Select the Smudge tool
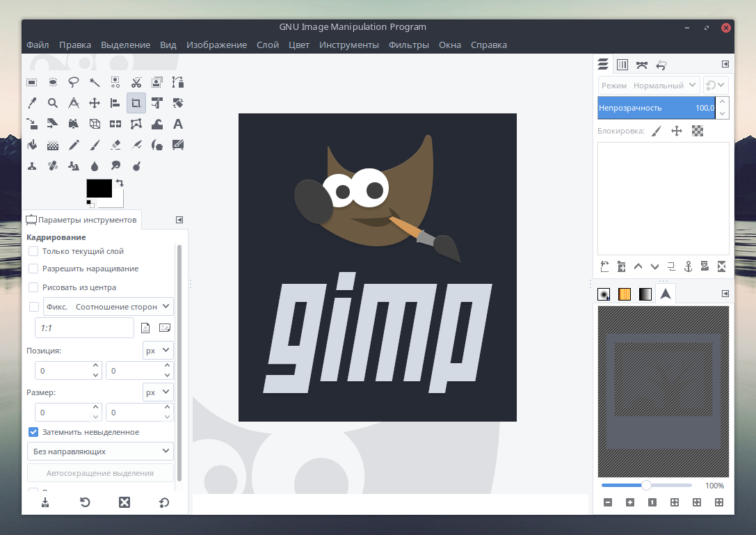756x535 pixels. coord(115,166)
